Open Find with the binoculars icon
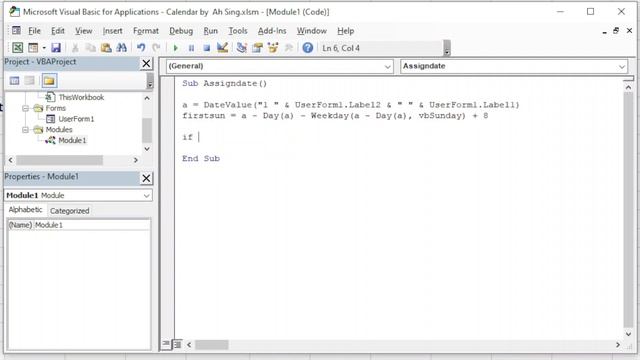The height and width of the screenshot is (360, 640). pos(122,48)
